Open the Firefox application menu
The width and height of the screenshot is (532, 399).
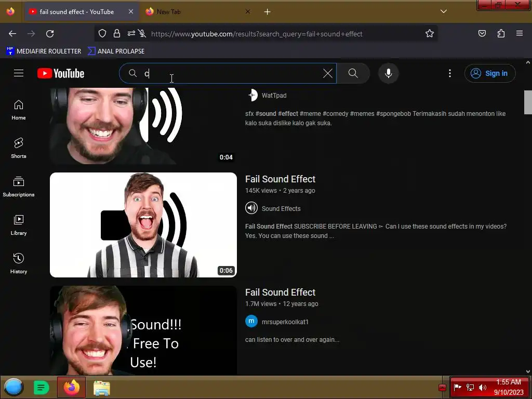tap(520, 34)
